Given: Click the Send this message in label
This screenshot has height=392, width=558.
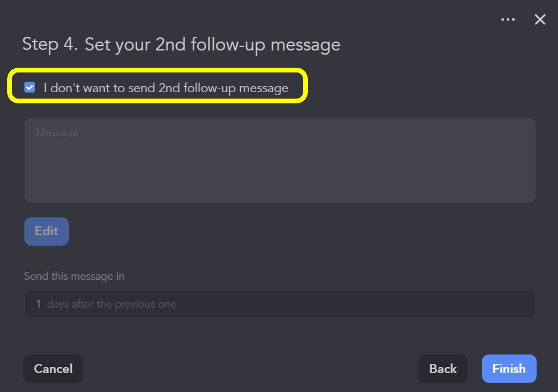Looking at the screenshot, I should click(x=74, y=276).
